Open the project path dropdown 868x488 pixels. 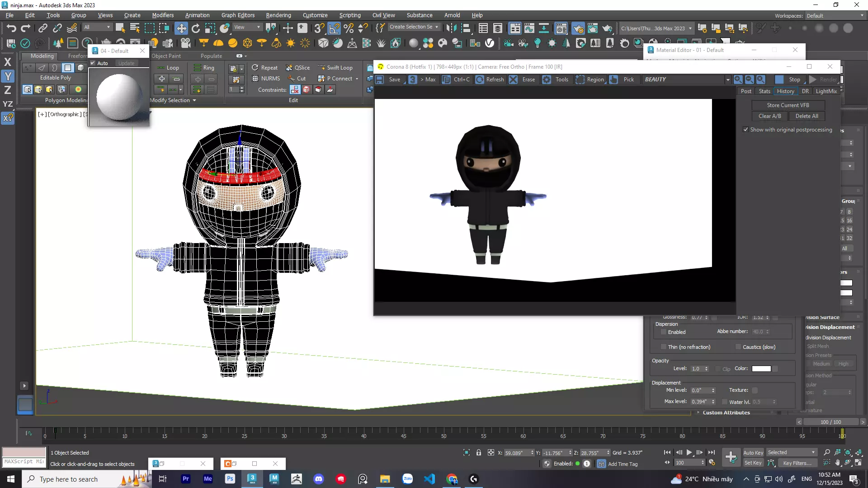coord(656,28)
